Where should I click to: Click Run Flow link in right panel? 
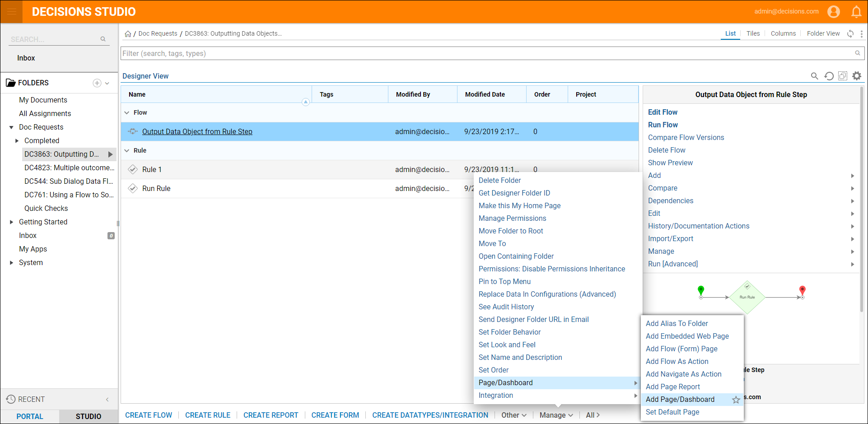click(x=663, y=125)
